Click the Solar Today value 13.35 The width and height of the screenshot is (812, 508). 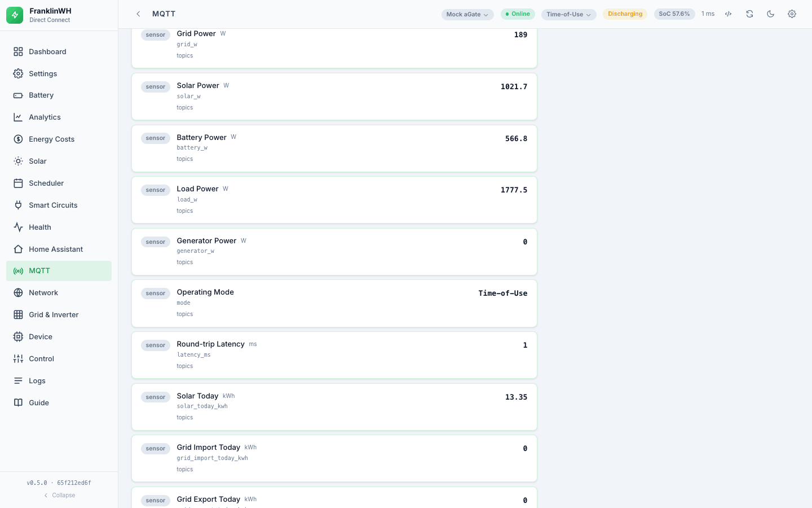click(x=517, y=397)
